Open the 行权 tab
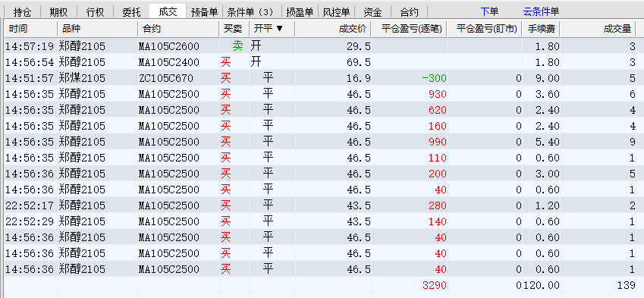The image size is (644, 298). pyautogui.click(x=95, y=11)
